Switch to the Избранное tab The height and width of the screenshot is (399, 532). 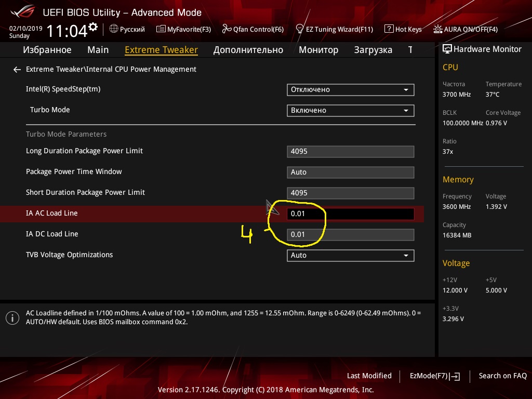click(x=47, y=50)
